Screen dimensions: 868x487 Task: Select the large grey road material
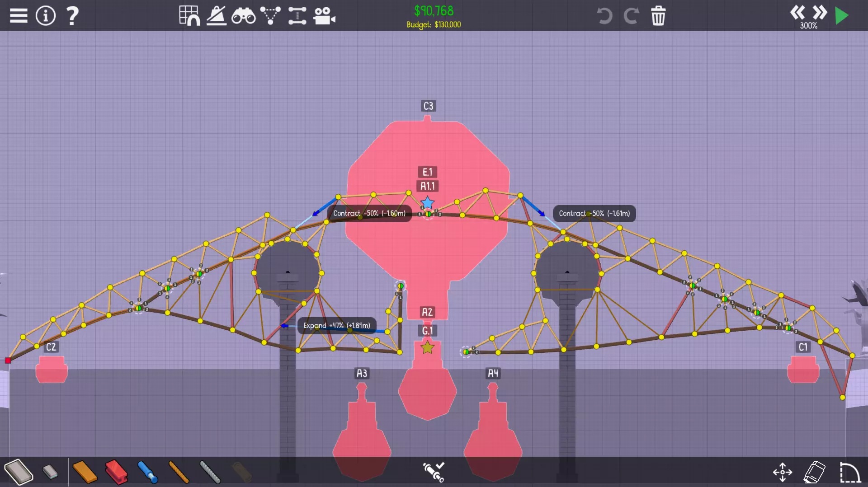coord(19,472)
